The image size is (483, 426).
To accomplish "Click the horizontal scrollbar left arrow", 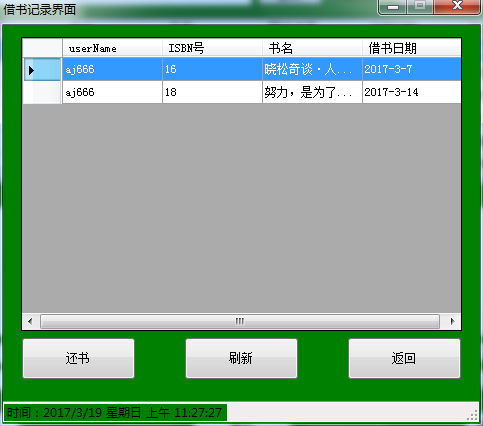I will tap(30, 321).
